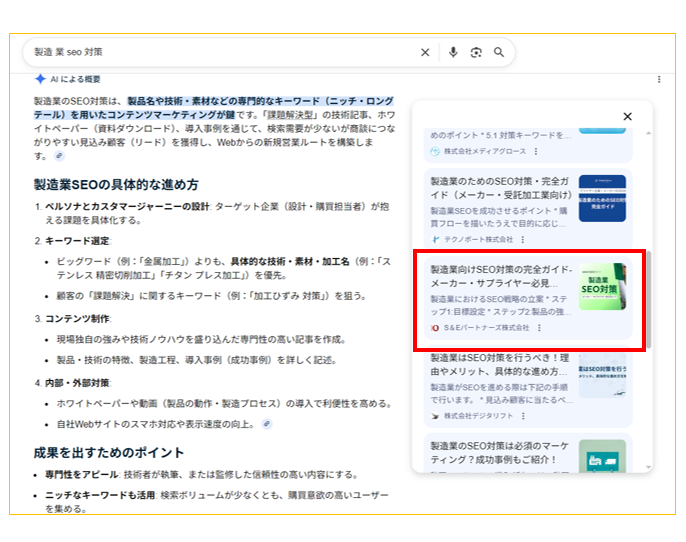This screenshot has width=686, height=542.
Task: Click list item ペルソナとカスタマージャーニーの設計
Action: 127,206
